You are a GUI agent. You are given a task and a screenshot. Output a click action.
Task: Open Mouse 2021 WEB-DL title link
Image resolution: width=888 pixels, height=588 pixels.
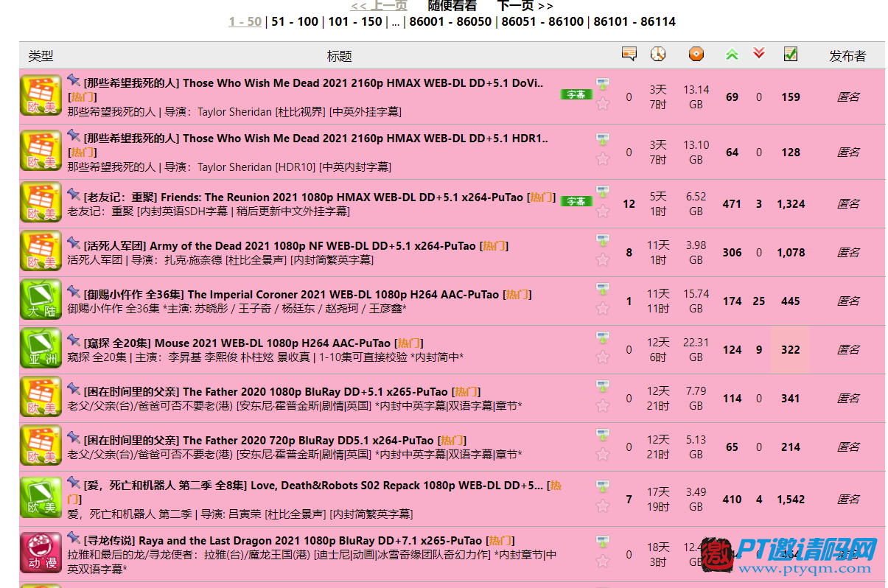tap(237, 343)
